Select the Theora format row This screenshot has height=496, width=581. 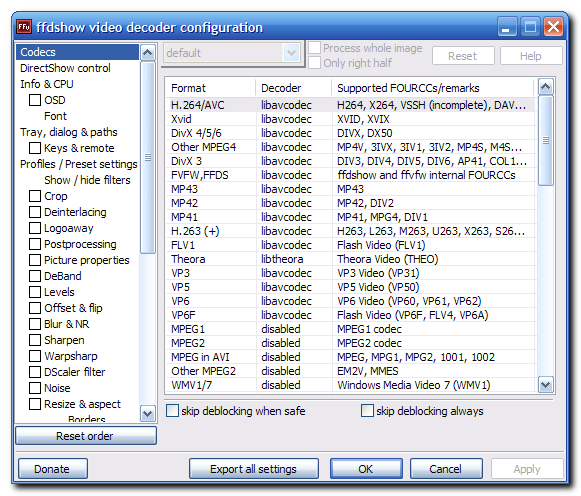(350, 259)
